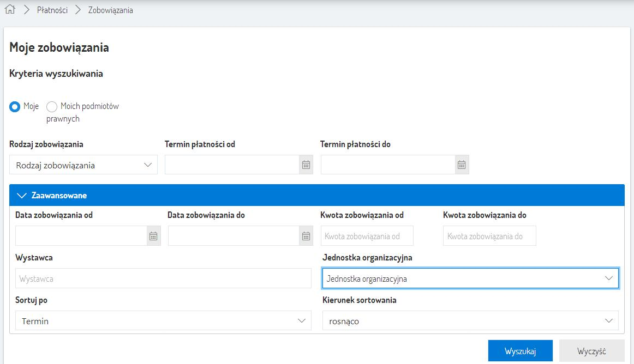
Task: Select the Moje radio button
Action: pyautogui.click(x=15, y=107)
